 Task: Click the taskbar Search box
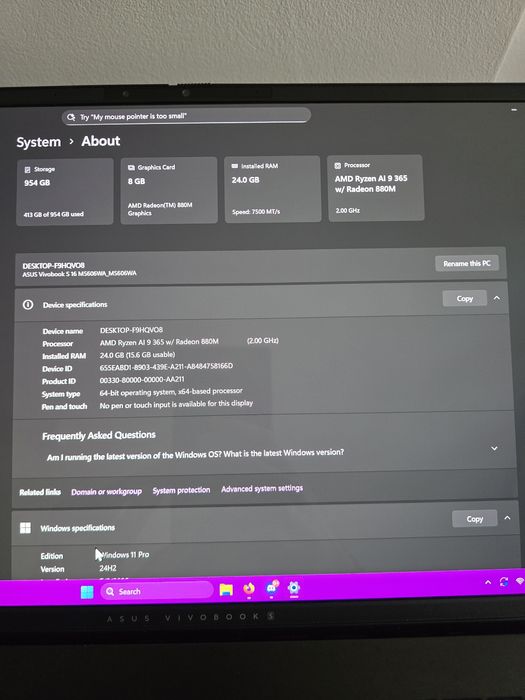tap(157, 591)
